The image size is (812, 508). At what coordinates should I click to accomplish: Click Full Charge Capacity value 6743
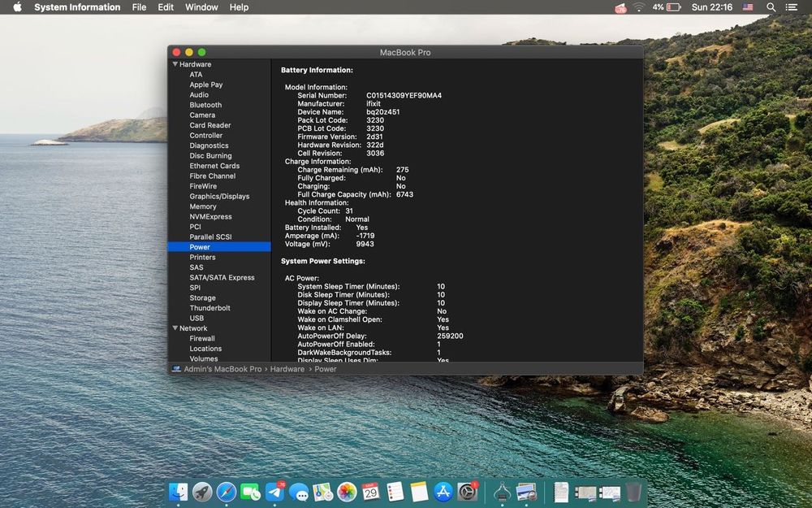coord(404,194)
